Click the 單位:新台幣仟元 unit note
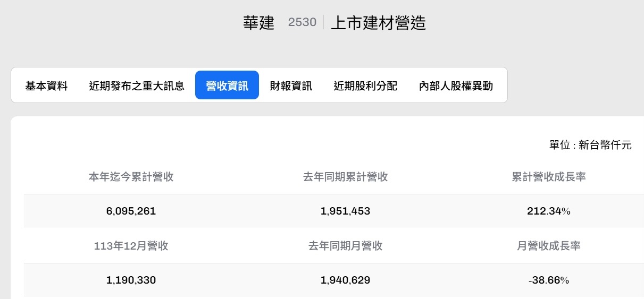 pos(590,145)
